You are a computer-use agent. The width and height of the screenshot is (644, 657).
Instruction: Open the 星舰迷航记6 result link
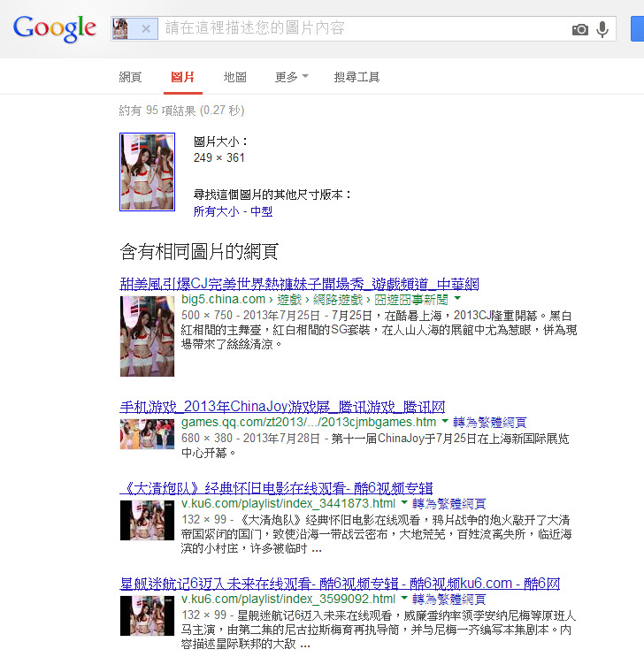click(340, 584)
